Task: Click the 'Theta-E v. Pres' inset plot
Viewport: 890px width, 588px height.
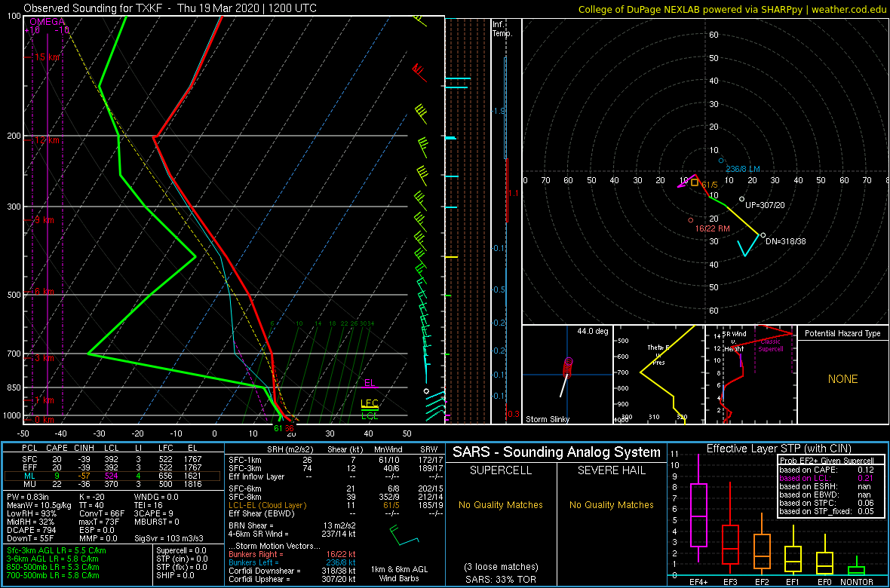Action: (658, 375)
